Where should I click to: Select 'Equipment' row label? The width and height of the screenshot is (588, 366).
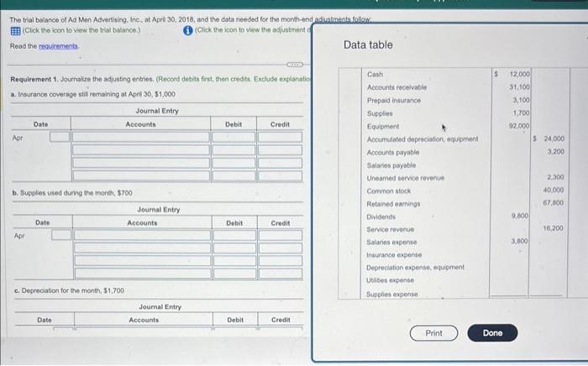pos(383,127)
